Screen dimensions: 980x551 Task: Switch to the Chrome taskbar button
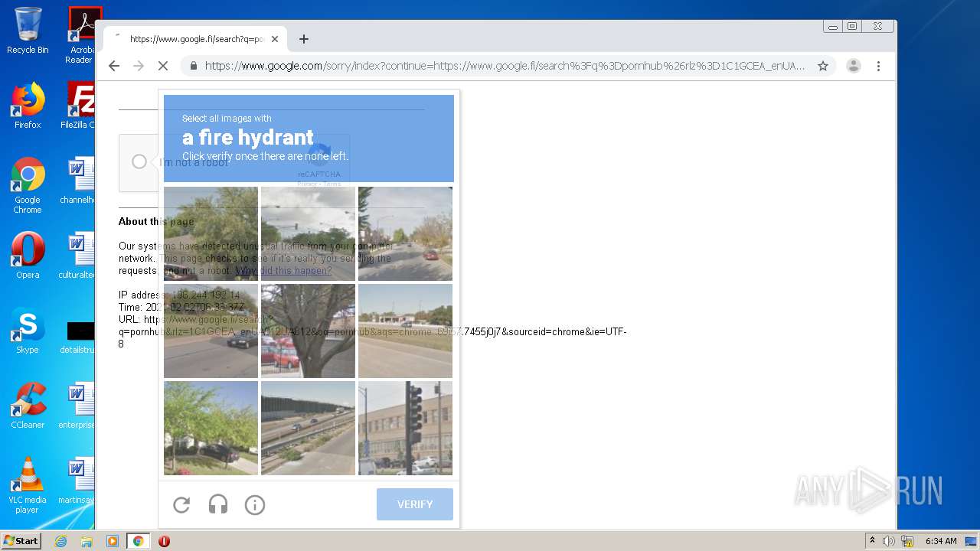click(x=138, y=541)
